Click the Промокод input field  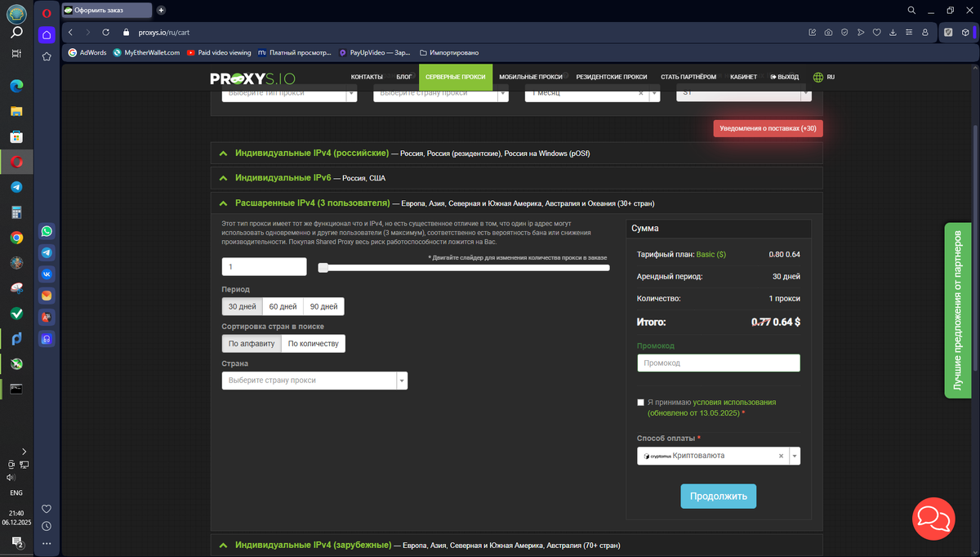(719, 363)
